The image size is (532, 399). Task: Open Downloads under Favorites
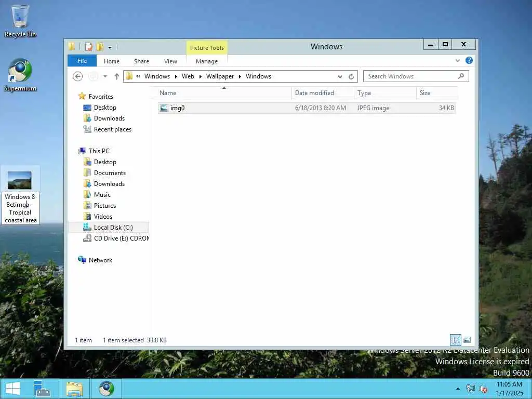point(109,118)
